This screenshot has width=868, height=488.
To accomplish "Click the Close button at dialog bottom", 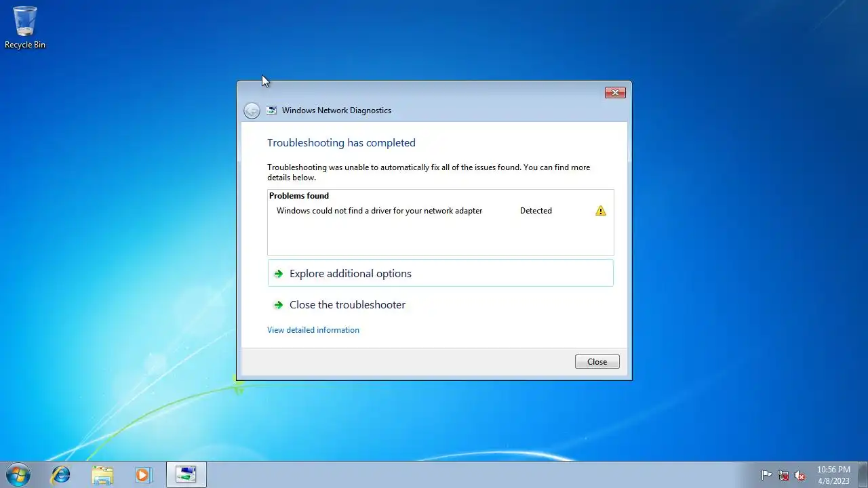I will (x=597, y=362).
